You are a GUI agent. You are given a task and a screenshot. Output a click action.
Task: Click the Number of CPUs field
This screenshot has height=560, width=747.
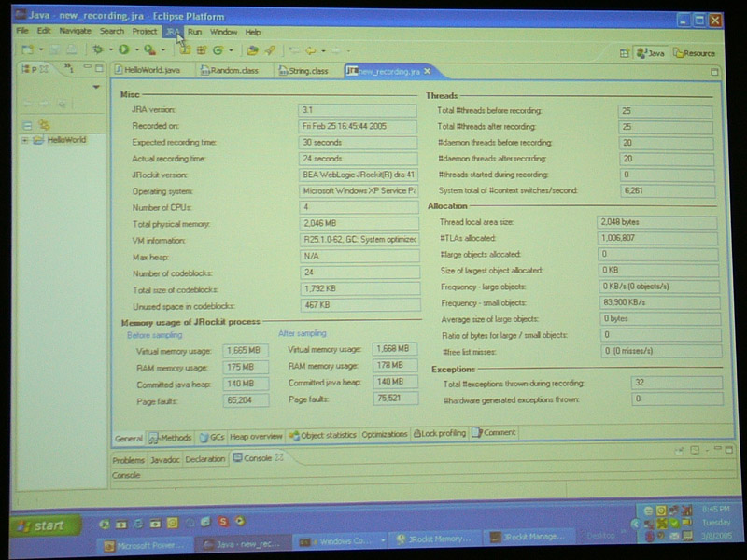pos(359,207)
